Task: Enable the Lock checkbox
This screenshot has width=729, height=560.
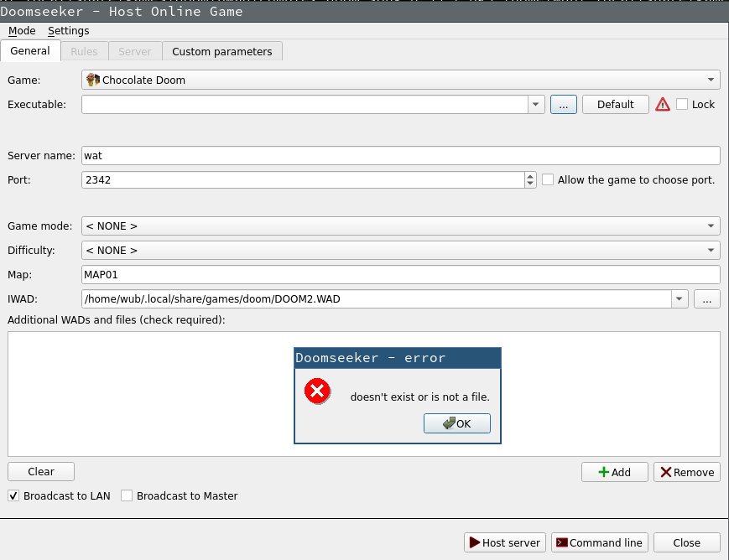Action: [682, 105]
